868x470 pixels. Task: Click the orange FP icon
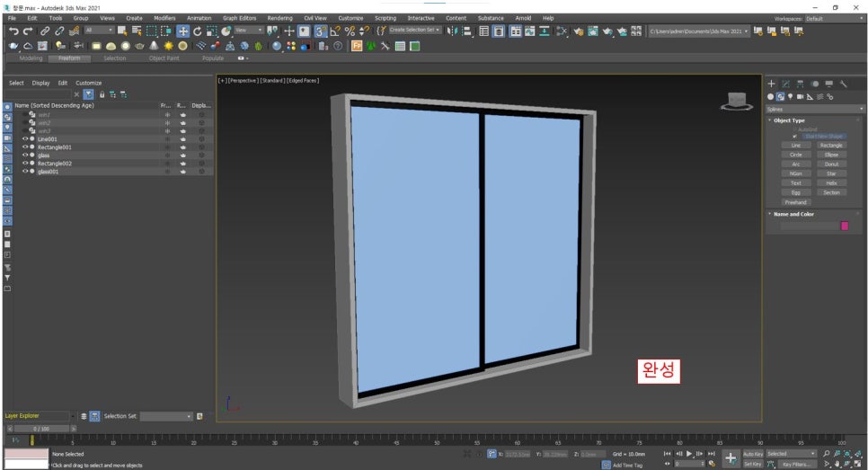coord(357,46)
